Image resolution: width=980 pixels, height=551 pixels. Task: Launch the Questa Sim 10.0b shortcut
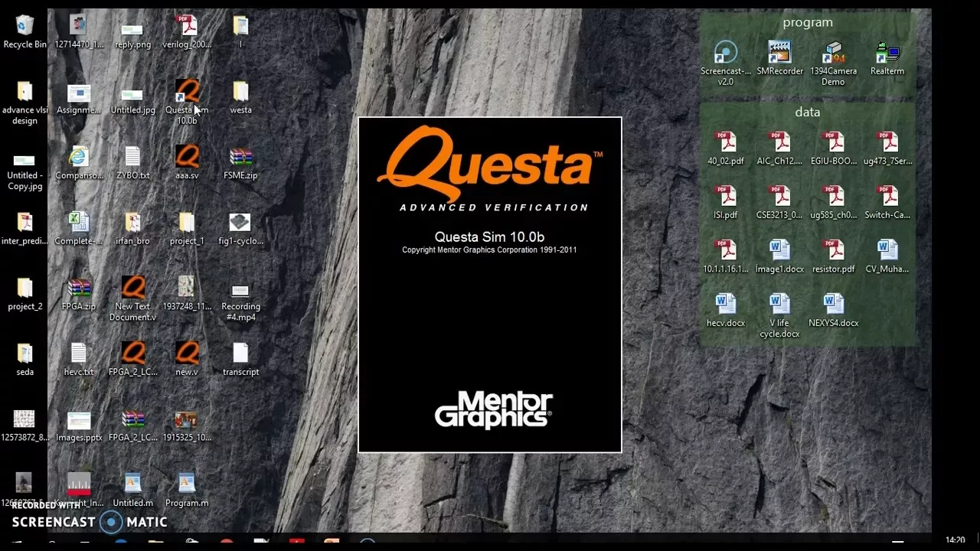(187, 103)
